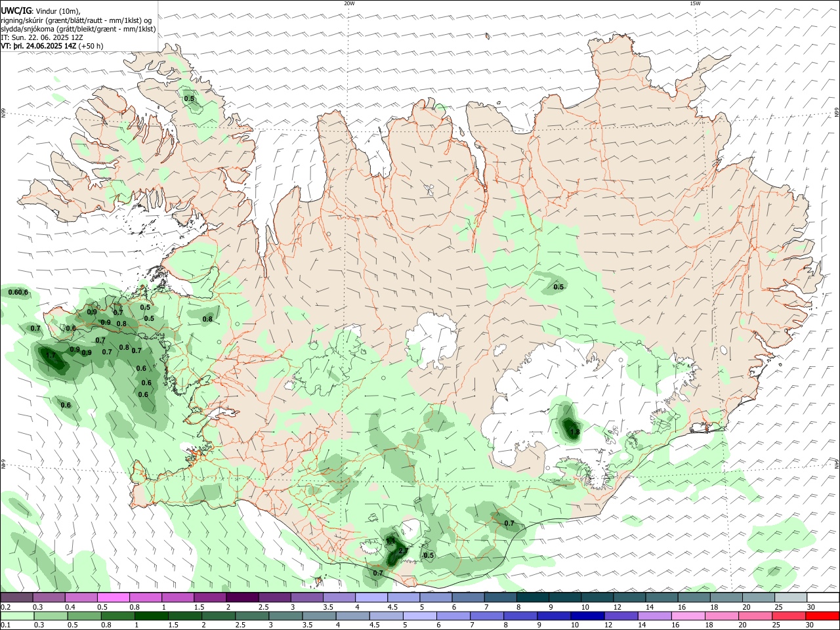This screenshot has width=840, height=630.
Task: Click the '0.4' label in the snow legend
Action: (x=70, y=607)
